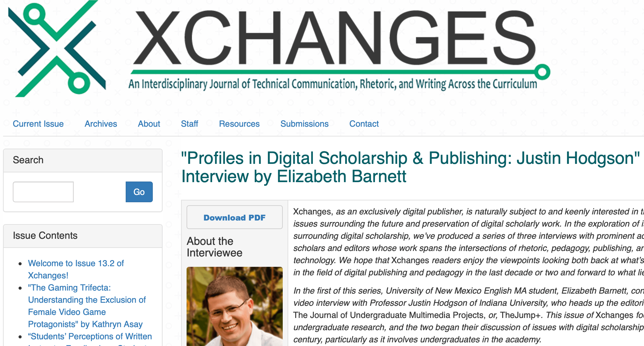Open the About page

click(149, 124)
